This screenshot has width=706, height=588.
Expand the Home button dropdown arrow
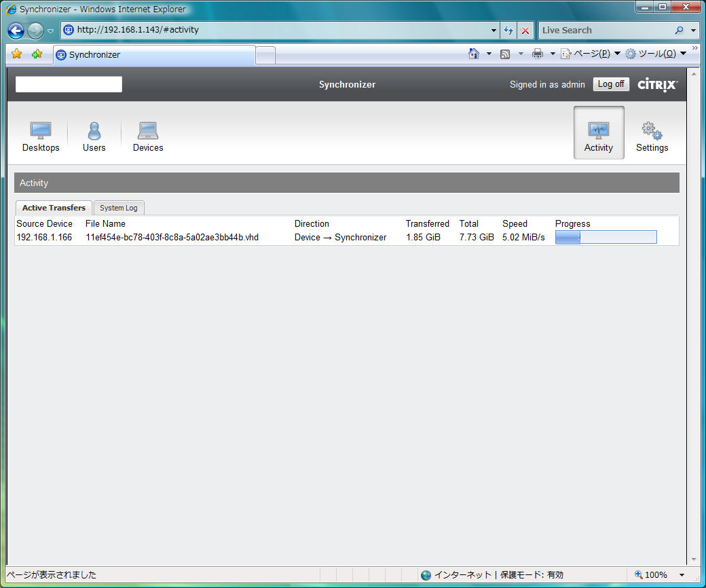489,54
